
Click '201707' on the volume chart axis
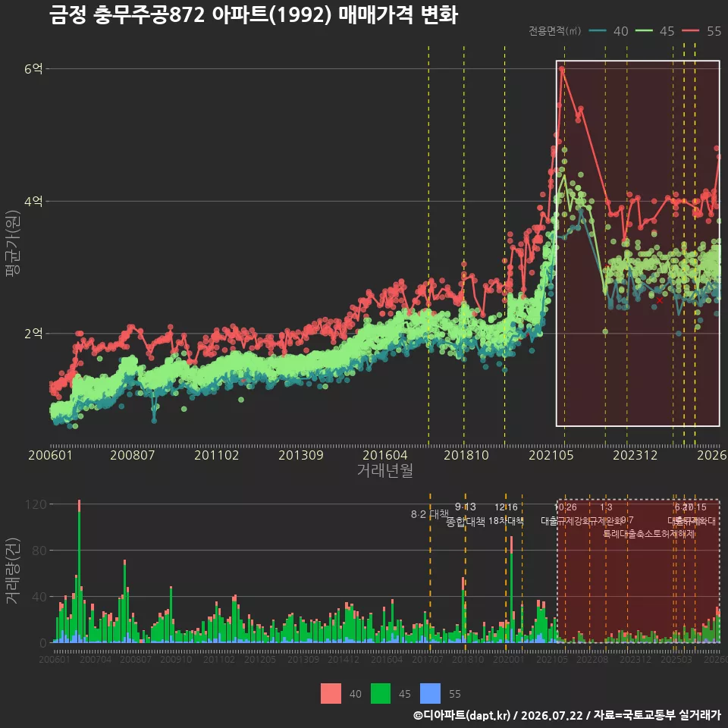(x=428, y=659)
